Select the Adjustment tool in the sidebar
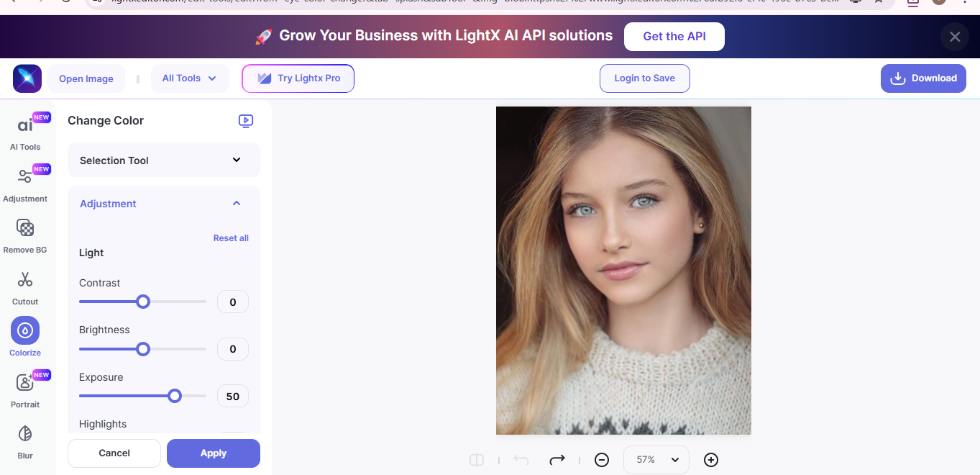The image size is (980, 475). click(x=25, y=181)
